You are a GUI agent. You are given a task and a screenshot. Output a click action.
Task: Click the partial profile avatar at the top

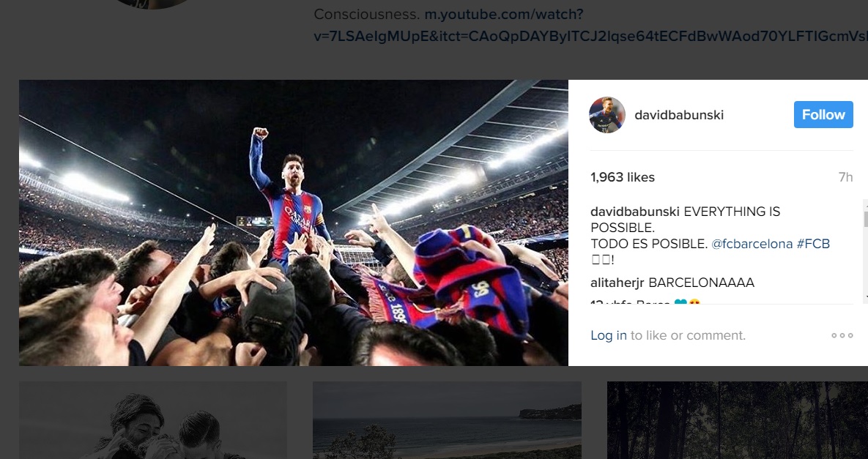pyautogui.click(x=152, y=4)
